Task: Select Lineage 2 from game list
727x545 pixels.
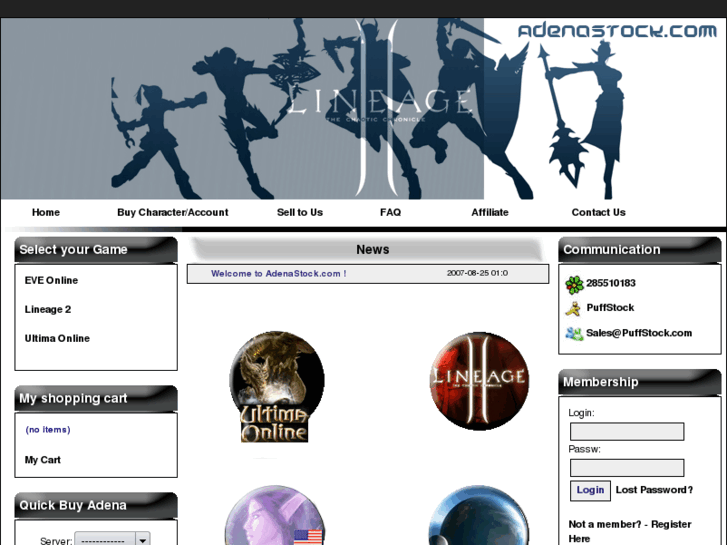Action: coord(48,309)
